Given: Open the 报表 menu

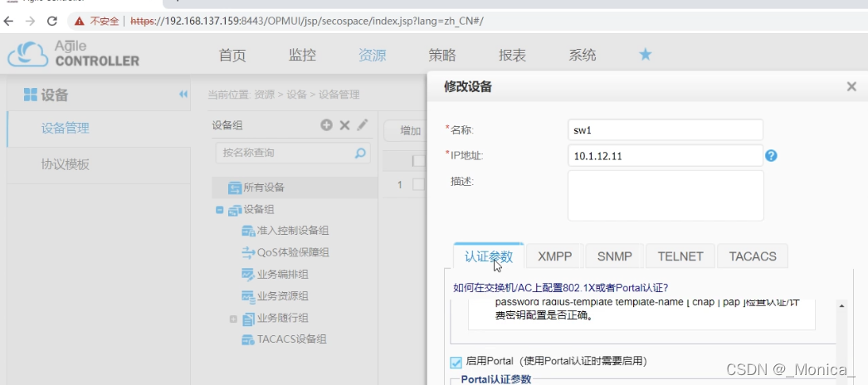Looking at the screenshot, I should pyautogui.click(x=512, y=55).
